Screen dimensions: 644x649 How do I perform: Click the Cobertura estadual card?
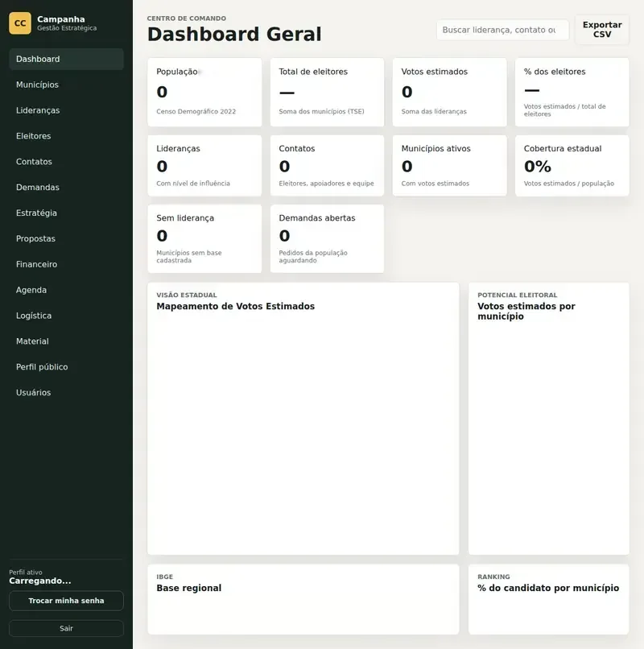click(x=572, y=166)
